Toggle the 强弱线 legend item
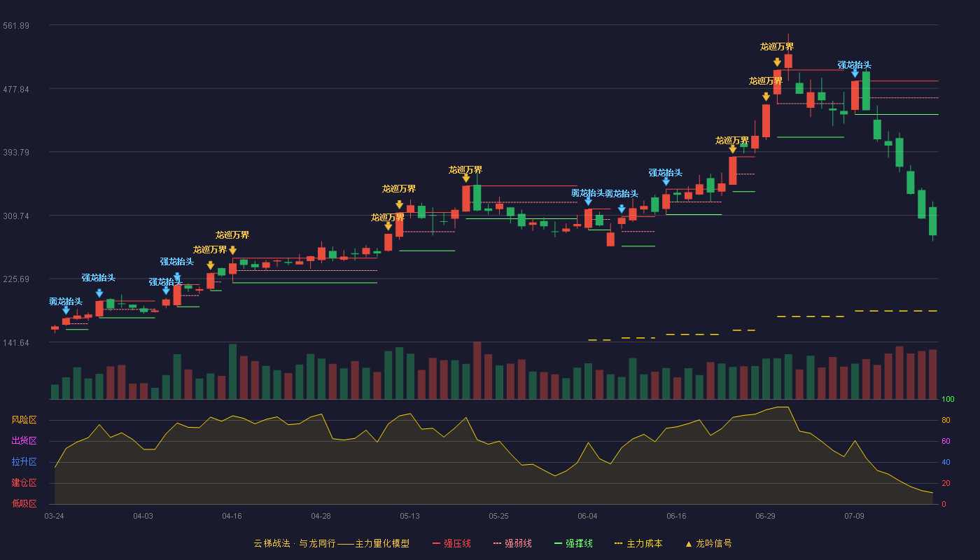The height and width of the screenshot is (560, 980). (512, 543)
